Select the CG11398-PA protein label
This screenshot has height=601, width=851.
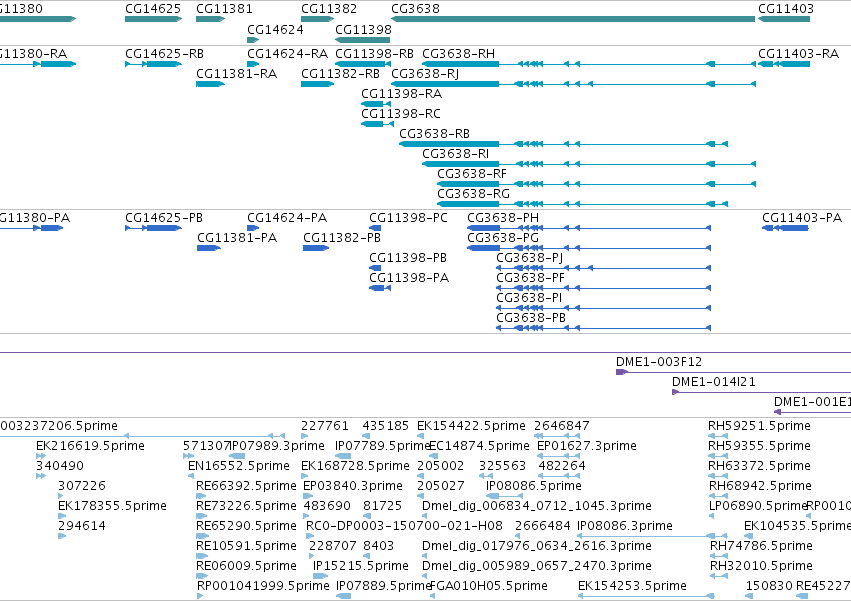[x=409, y=278]
